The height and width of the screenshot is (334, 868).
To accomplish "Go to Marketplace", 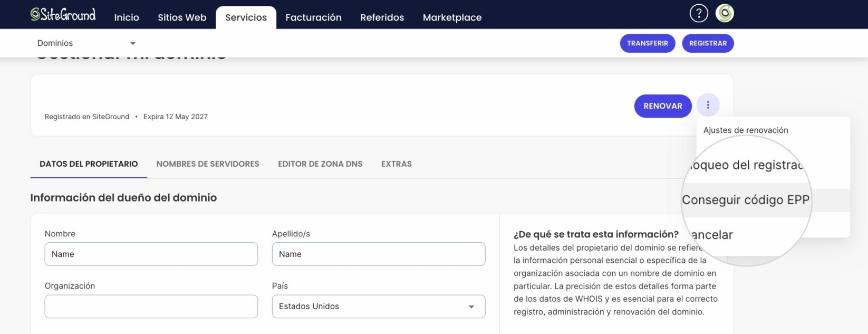I will (452, 17).
